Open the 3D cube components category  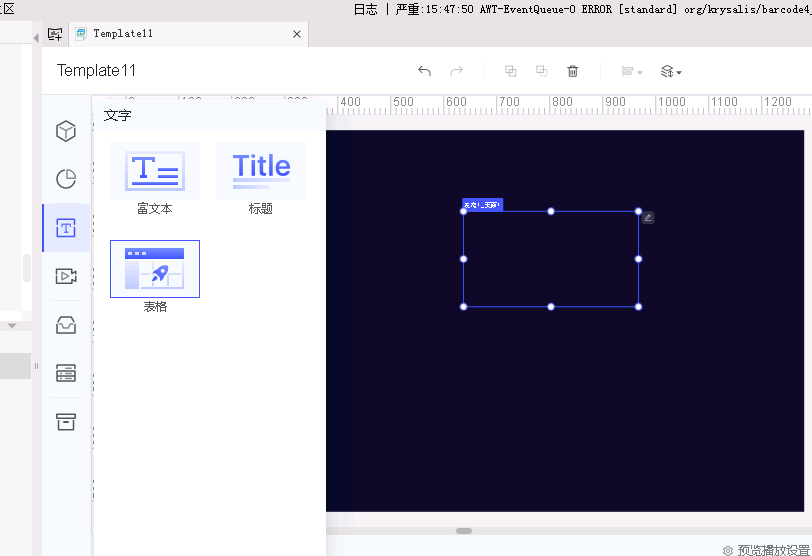click(x=66, y=131)
